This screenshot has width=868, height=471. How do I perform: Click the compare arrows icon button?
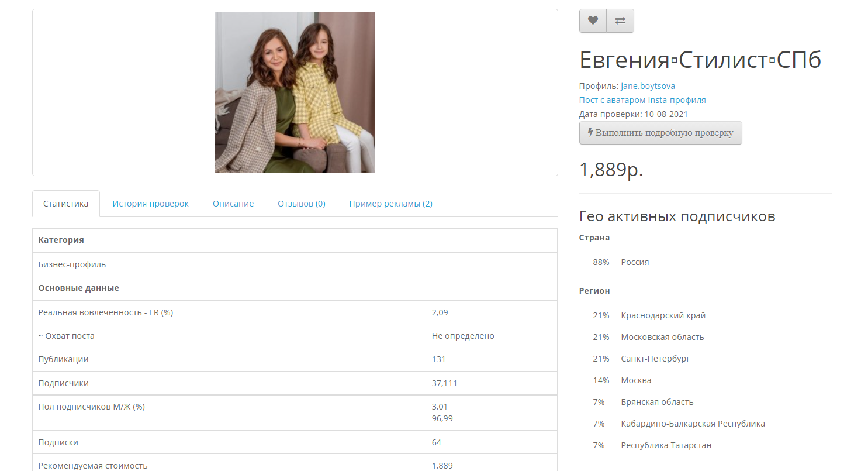point(620,20)
